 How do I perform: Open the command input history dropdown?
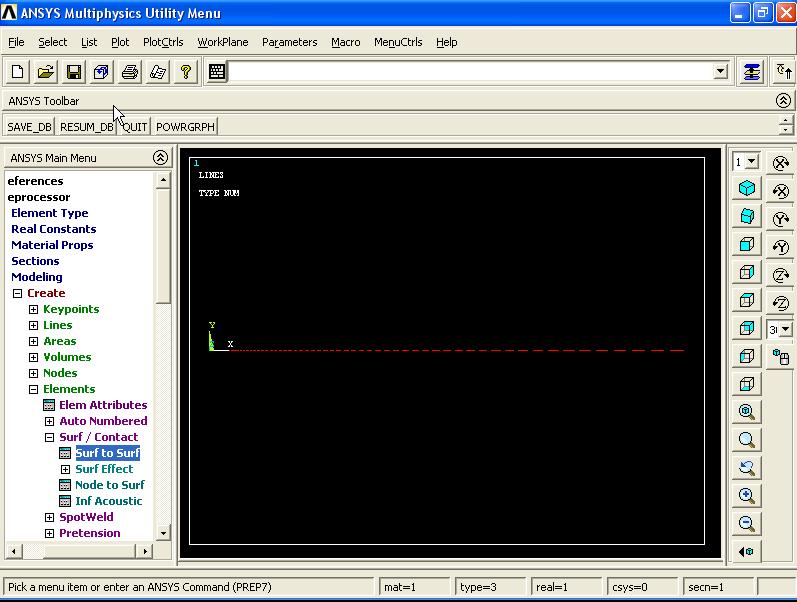click(720, 72)
